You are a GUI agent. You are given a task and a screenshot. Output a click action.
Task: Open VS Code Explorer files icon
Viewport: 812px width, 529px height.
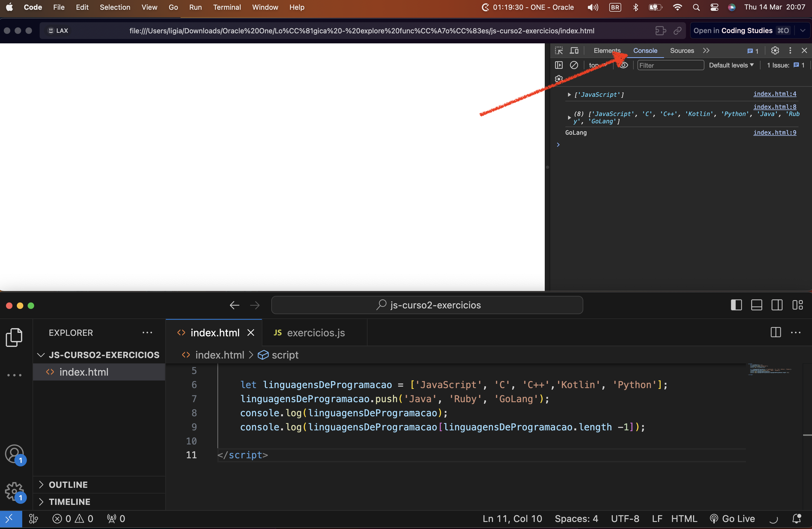pos(14,337)
